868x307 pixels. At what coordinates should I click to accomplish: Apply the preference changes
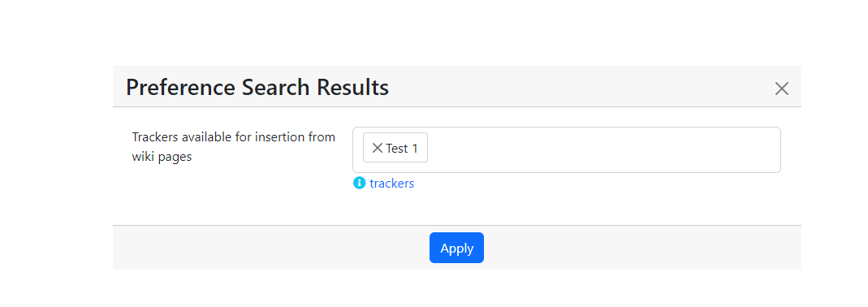(x=456, y=248)
